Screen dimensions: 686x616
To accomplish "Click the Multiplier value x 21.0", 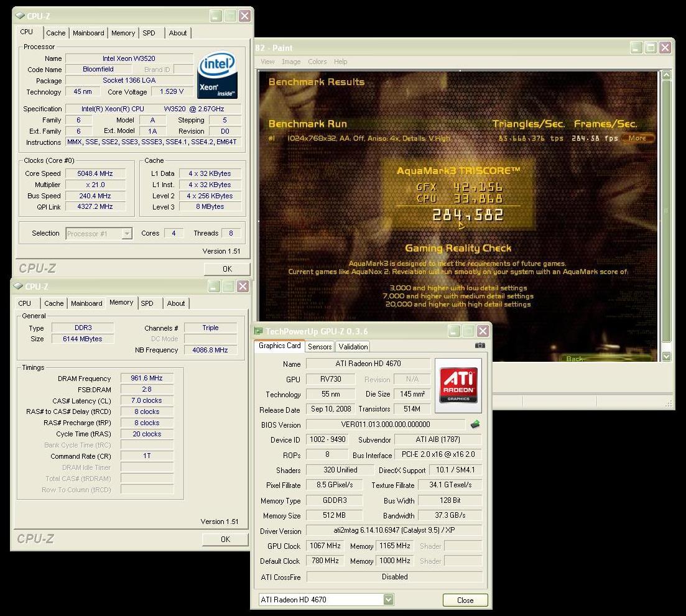I will coord(95,185).
